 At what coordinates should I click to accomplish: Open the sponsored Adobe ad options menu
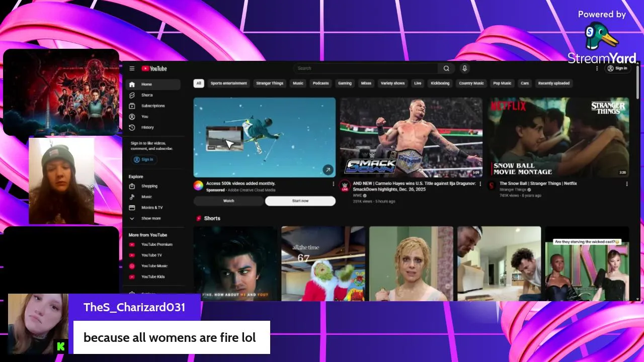(333, 184)
